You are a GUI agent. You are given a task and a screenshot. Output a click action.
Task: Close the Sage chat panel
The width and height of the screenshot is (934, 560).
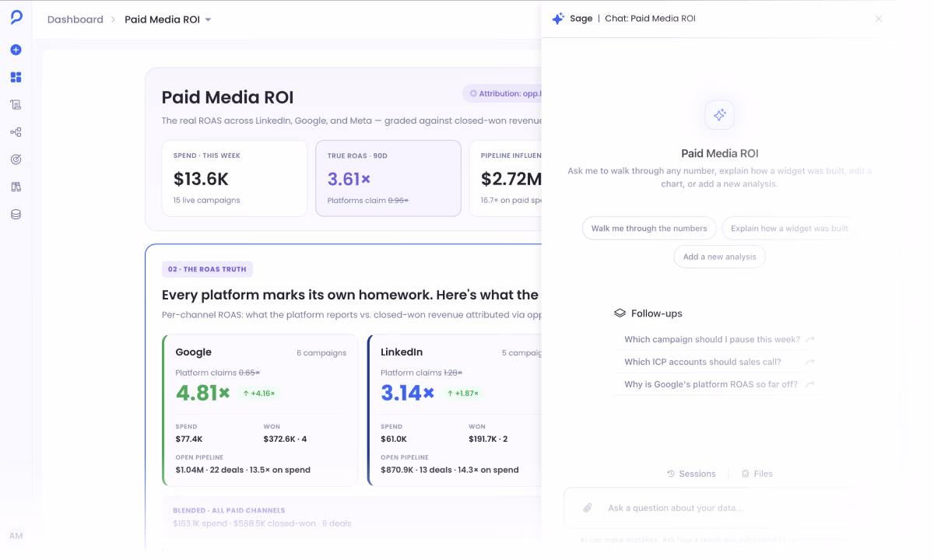point(879,19)
